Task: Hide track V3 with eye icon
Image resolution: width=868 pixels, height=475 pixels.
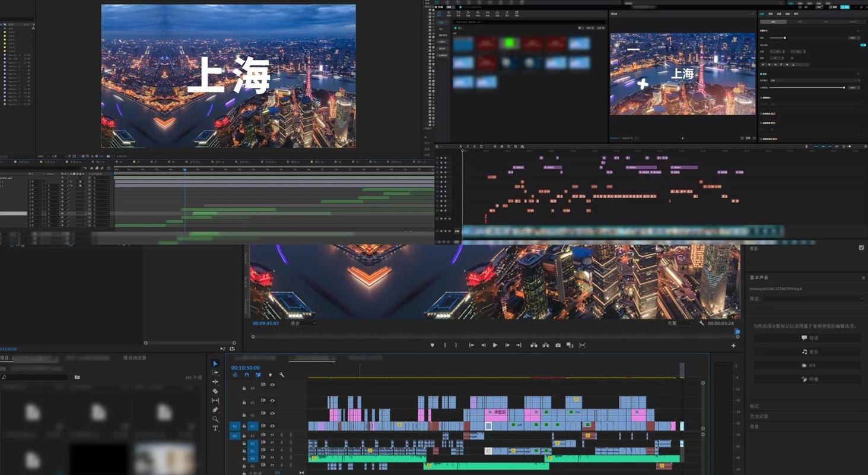Action: click(x=272, y=402)
